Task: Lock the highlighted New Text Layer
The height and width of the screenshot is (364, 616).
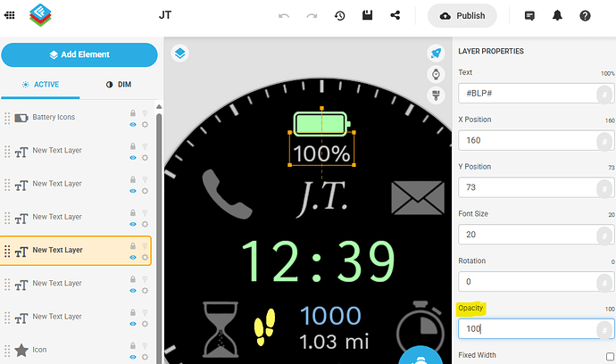Action: [133, 246]
